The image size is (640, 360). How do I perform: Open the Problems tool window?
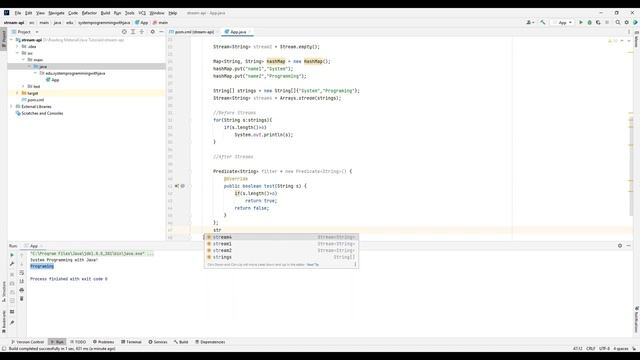tap(104, 342)
